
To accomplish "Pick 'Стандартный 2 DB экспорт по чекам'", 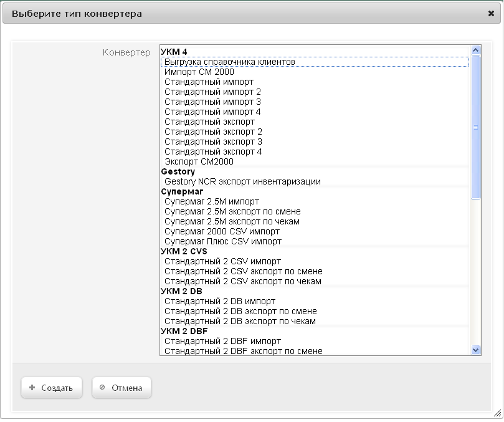I will pyautogui.click(x=315, y=321).
